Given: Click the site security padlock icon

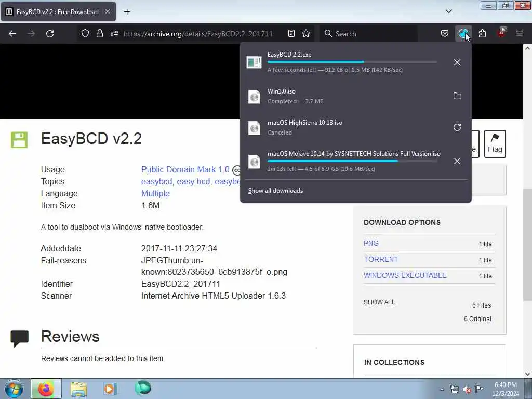Looking at the screenshot, I should click(x=99, y=33).
